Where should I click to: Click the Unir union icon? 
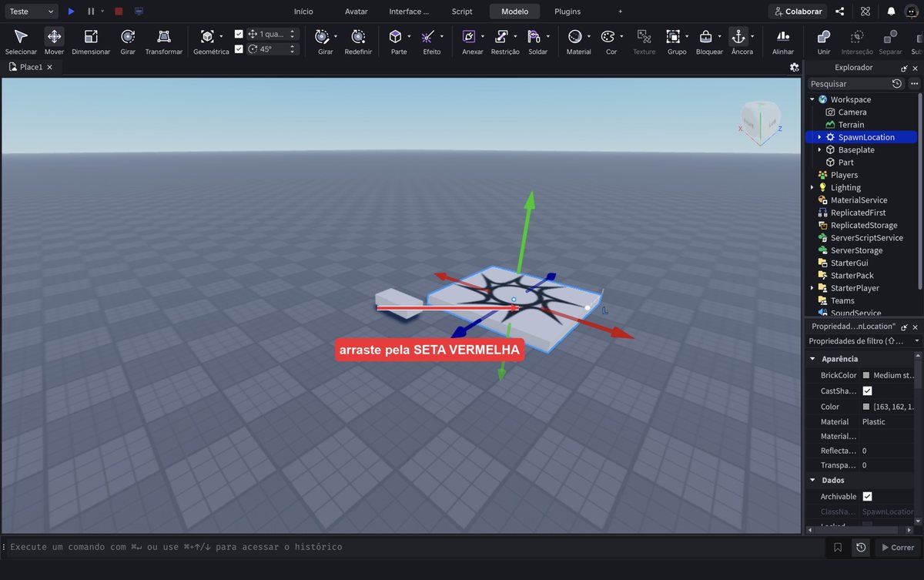[824, 36]
